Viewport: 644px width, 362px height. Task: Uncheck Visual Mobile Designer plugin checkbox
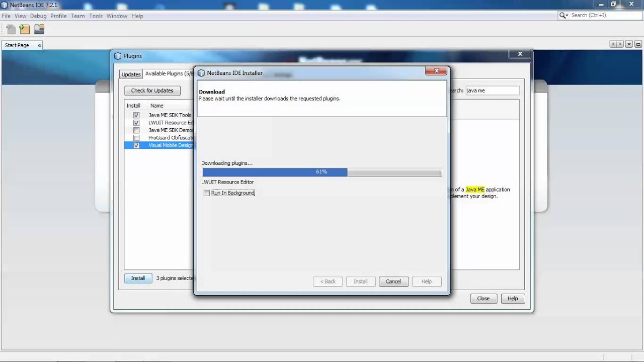tap(136, 145)
